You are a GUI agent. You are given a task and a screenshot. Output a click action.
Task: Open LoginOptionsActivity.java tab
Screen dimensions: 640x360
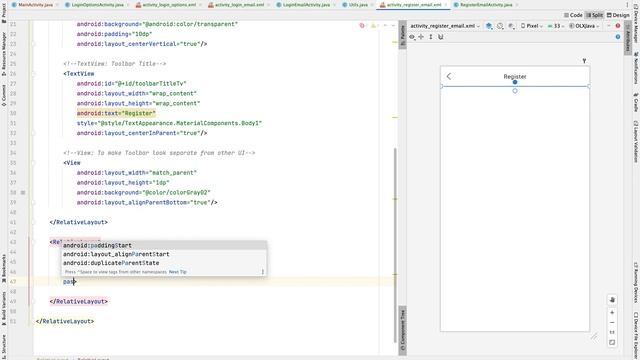pyautogui.click(x=97, y=5)
